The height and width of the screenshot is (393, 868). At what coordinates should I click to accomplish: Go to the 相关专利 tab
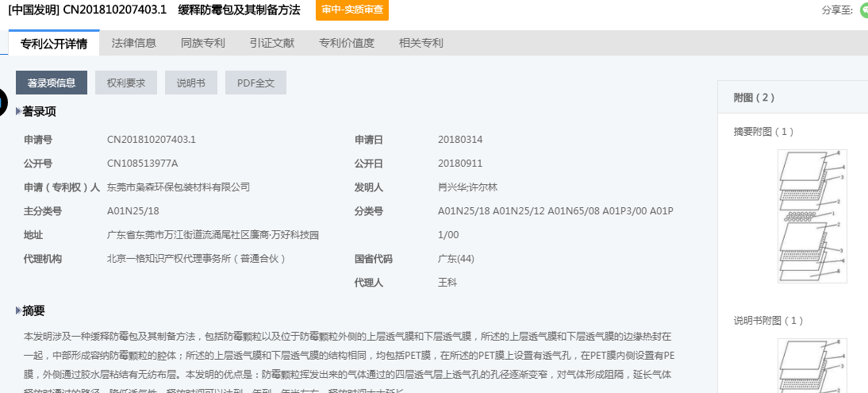click(x=421, y=43)
